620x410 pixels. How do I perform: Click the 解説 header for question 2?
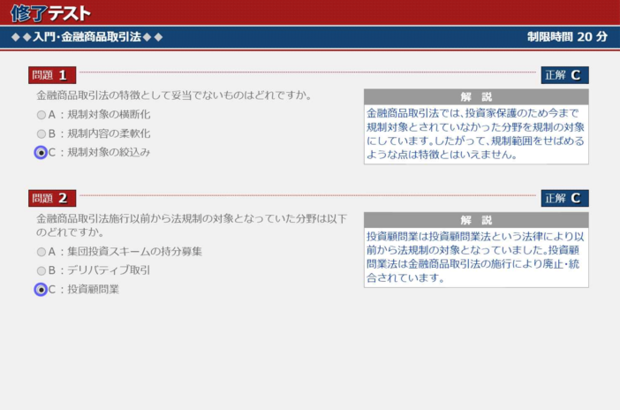pyautogui.click(x=476, y=220)
